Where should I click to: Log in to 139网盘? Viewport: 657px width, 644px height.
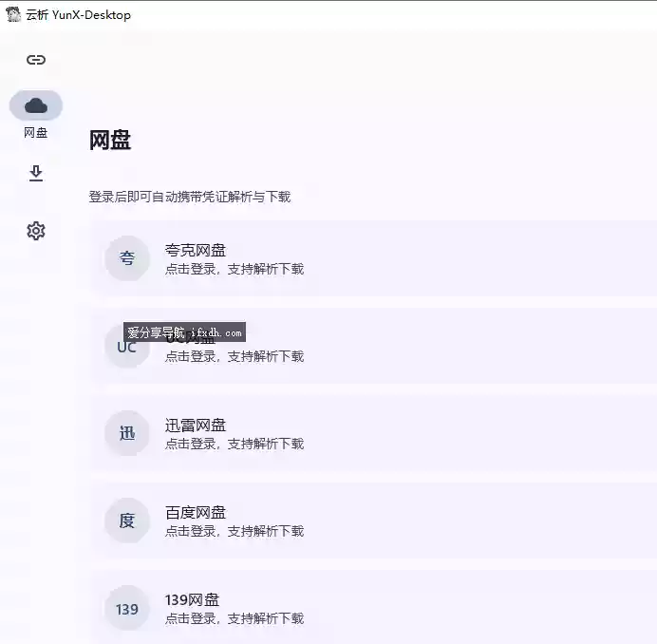[374, 607]
